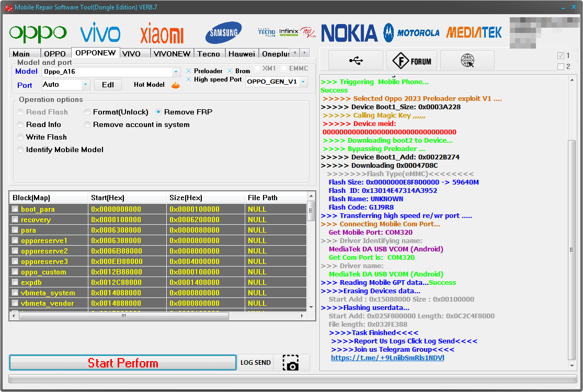
Task: Click the Xiaomi brand logo
Action: click(162, 33)
